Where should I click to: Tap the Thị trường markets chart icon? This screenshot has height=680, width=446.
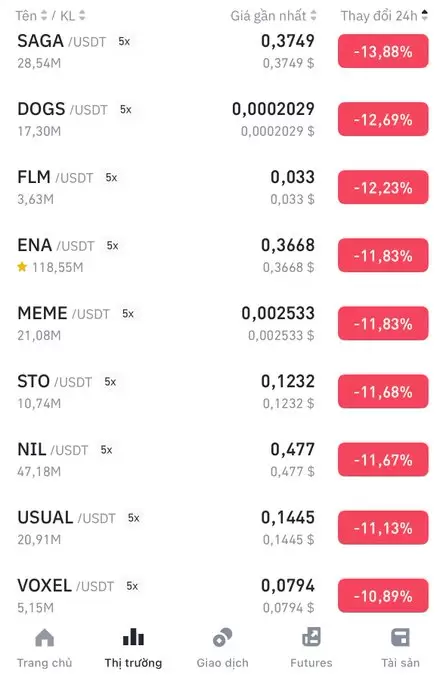[133, 637]
